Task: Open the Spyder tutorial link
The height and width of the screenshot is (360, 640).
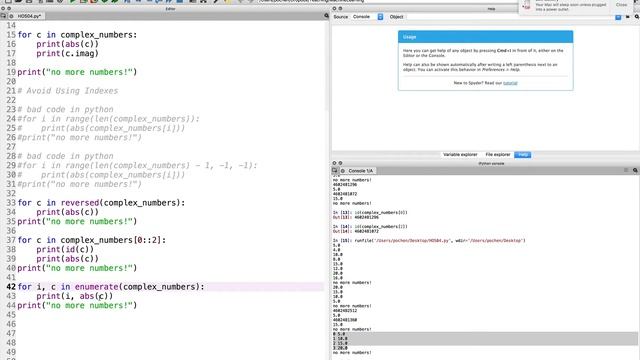Action: [510, 83]
